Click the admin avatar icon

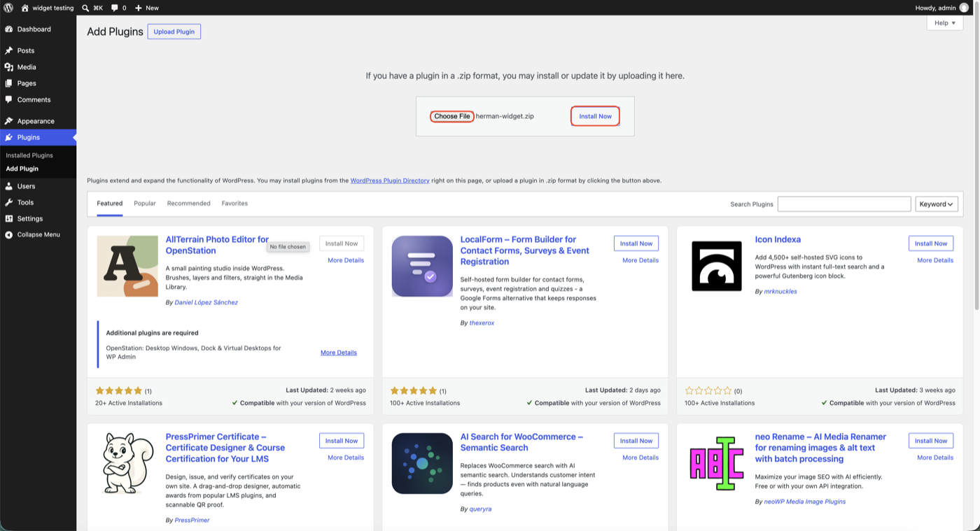coord(964,8)
